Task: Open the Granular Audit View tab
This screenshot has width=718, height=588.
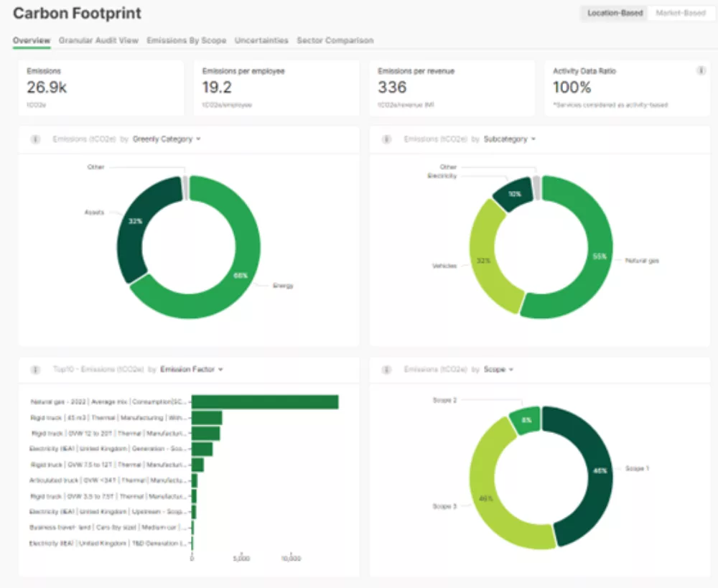Action: click(98, 41)
